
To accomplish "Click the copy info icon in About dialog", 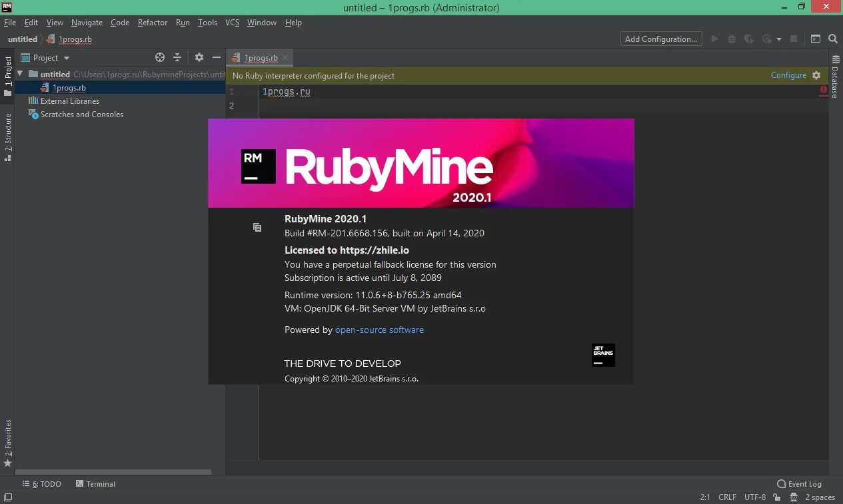I will pos(257,228).
